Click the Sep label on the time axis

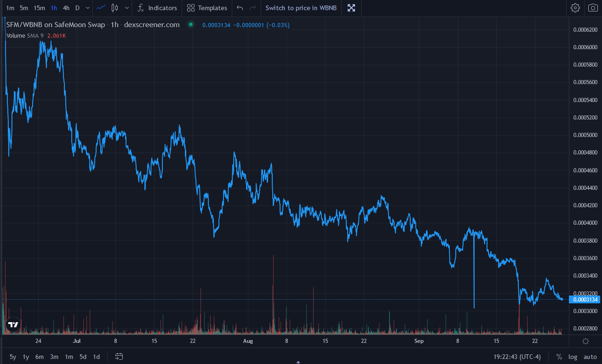click(x=419, y=341)
